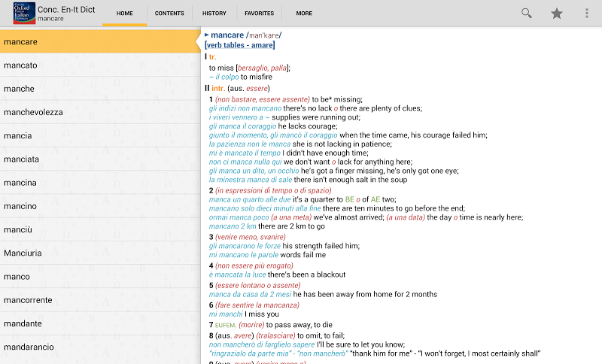Screen dimensions: 602x364
Task: Switch to the Home tab
Action: (125, 14)
